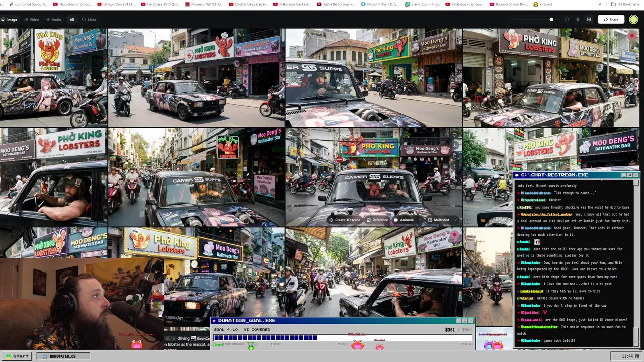
Task: Unlike the top-right Pho King Lobsters image
Action: tap(632, 36)
